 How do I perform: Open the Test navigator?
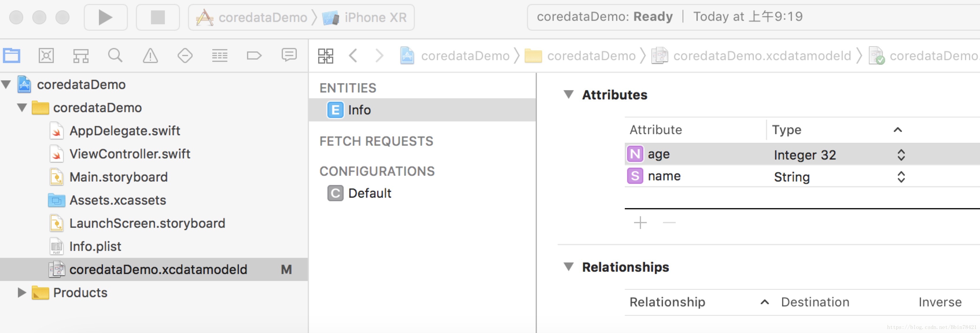pyautogui.click(x=185, y=55)
